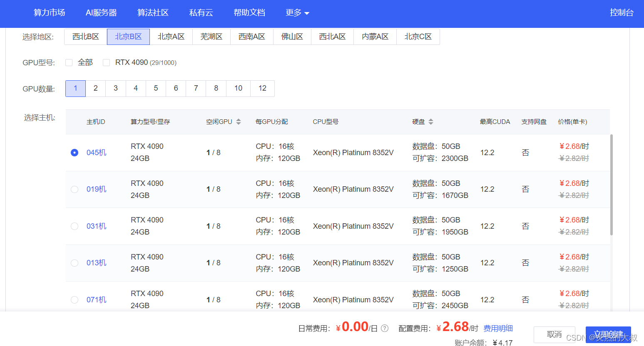Screen dimensions: 644x346
Task: Open 帮助文档 in top navigation
Action: (249, 13)
